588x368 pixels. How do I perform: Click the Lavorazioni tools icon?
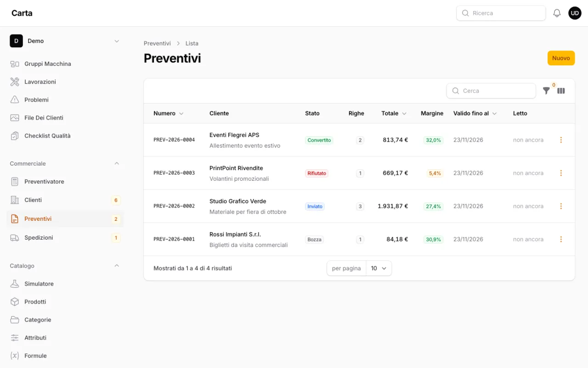tap(15, 82)
